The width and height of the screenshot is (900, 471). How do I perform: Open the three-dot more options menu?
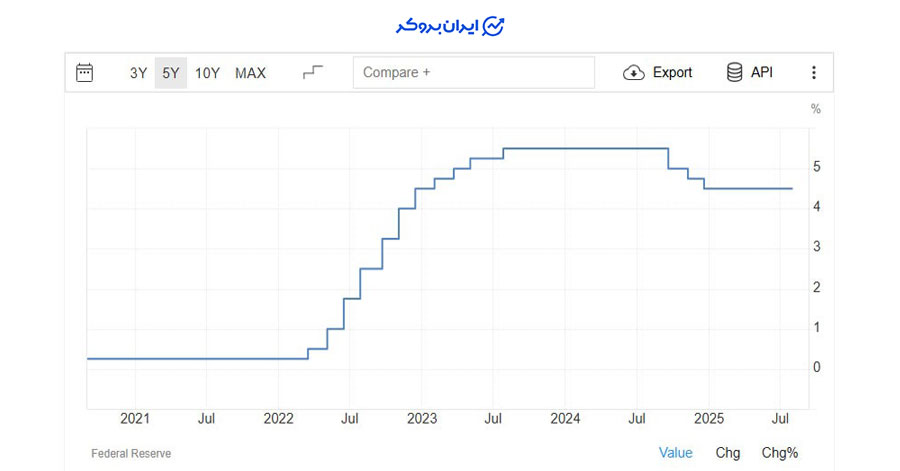(814, 72)
